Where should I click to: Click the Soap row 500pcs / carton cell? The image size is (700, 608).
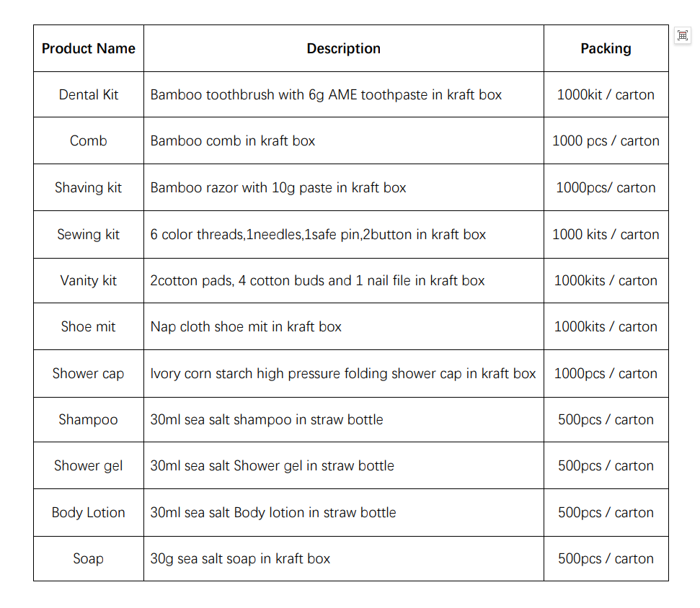(x=606, y=558)
